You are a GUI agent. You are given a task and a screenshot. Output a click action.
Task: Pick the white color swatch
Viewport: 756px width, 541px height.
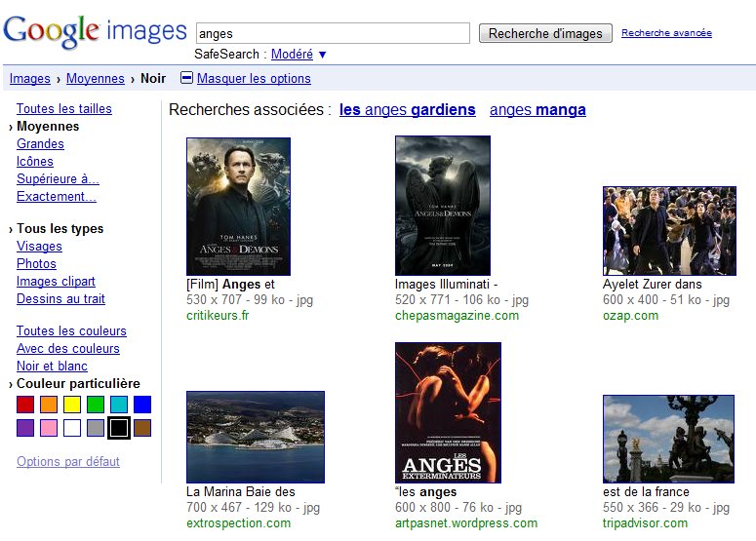[x=72, y=428]
